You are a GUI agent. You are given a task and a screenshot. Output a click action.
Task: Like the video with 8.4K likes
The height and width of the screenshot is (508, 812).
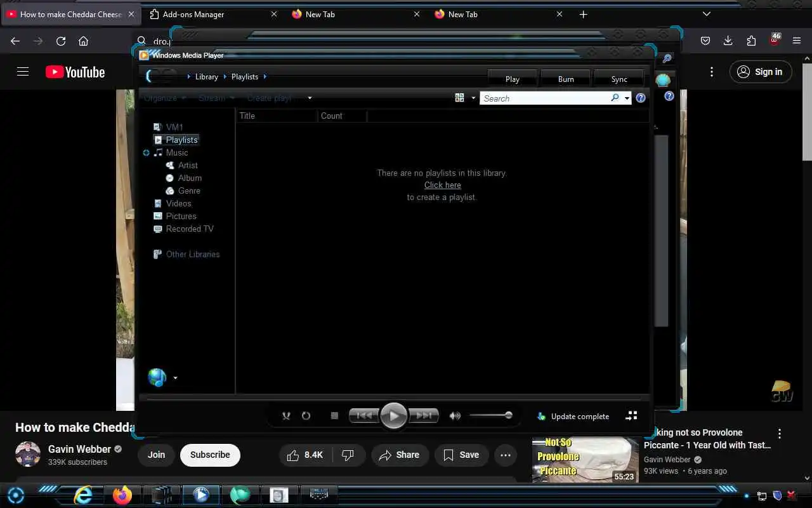pos(305,455)
